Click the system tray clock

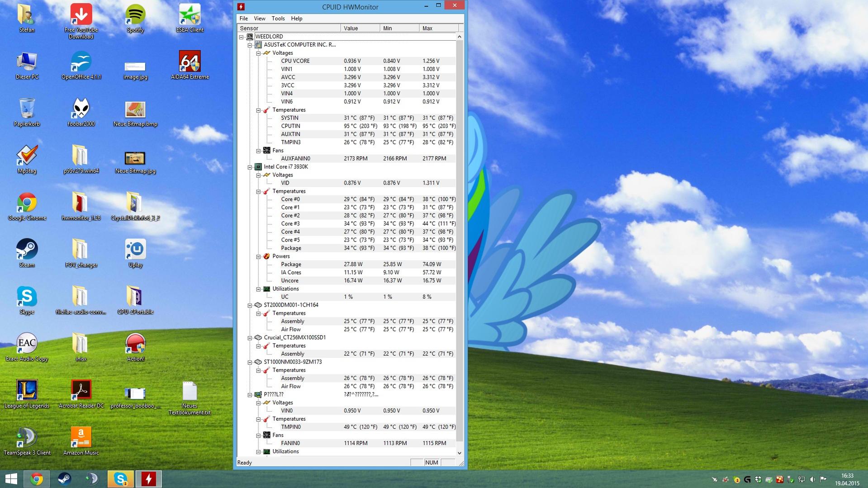(847, 479)
